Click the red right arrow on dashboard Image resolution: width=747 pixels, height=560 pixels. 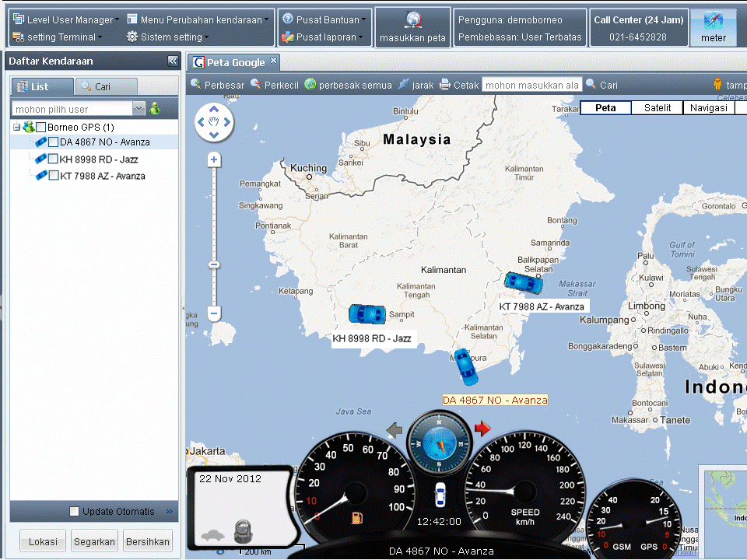coord(482,428)
